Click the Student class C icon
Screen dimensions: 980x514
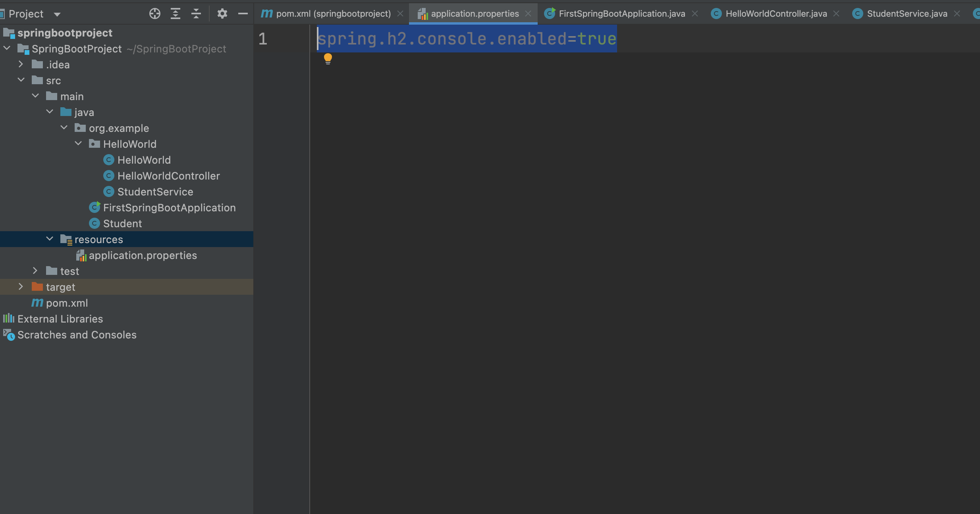click(95, 223)
